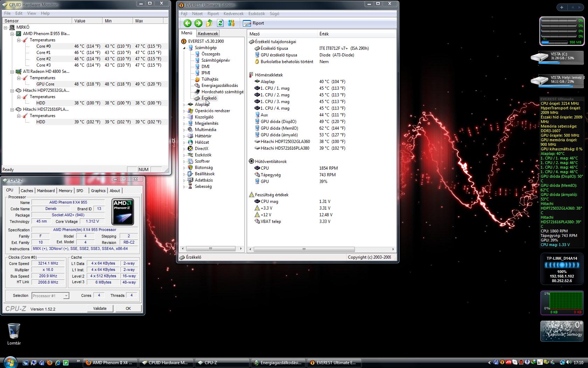The height and width of the screenshot is (368, 588).
Task: Click the Érték column header in EVEREST
Action: [357, 34]
